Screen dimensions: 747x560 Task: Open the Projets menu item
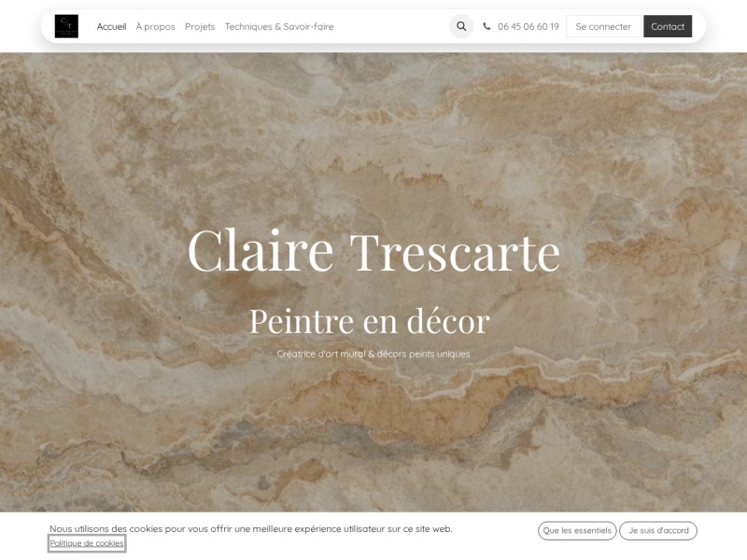point(200,27)
